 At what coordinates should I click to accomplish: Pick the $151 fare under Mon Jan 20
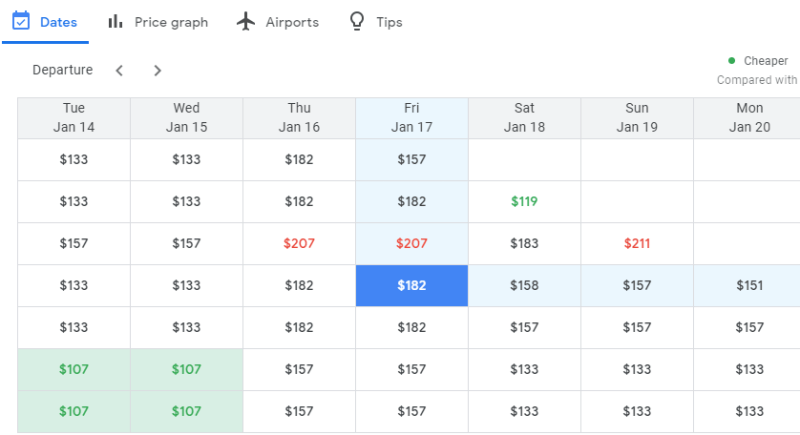[749, 286]
